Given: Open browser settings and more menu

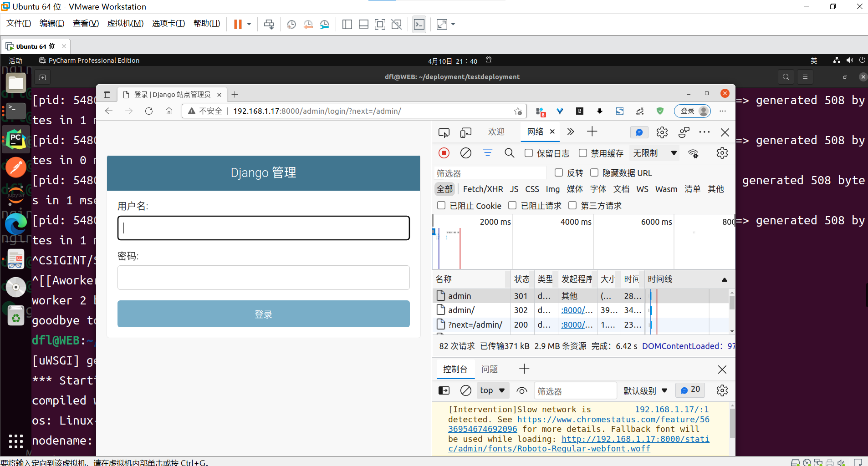Looking at the screenshot, I should 723,111.
